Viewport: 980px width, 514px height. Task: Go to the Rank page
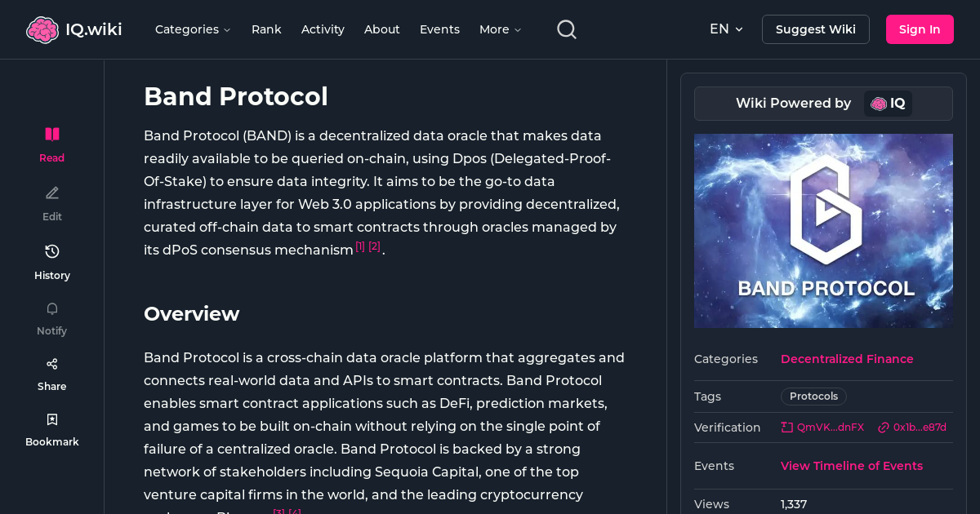coord(266,29)
